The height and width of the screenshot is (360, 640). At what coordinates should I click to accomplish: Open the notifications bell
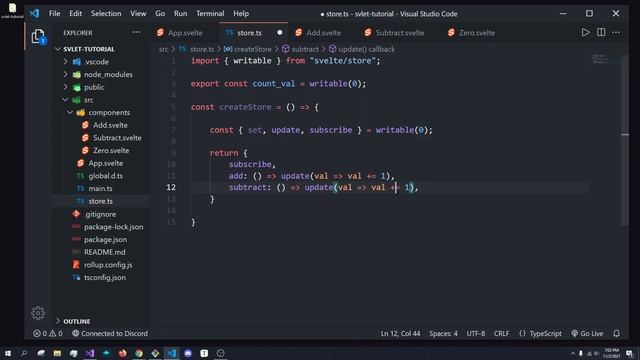[x=616, y=333]
